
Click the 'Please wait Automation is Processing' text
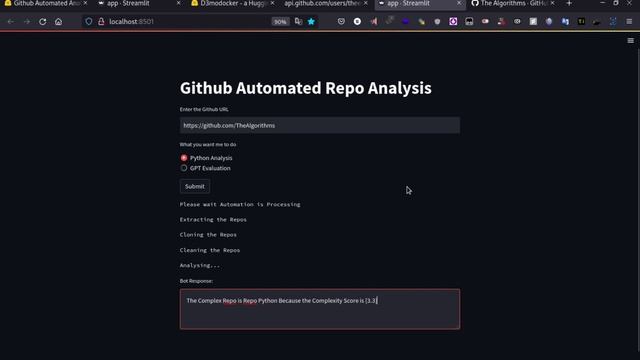(240, 204)
